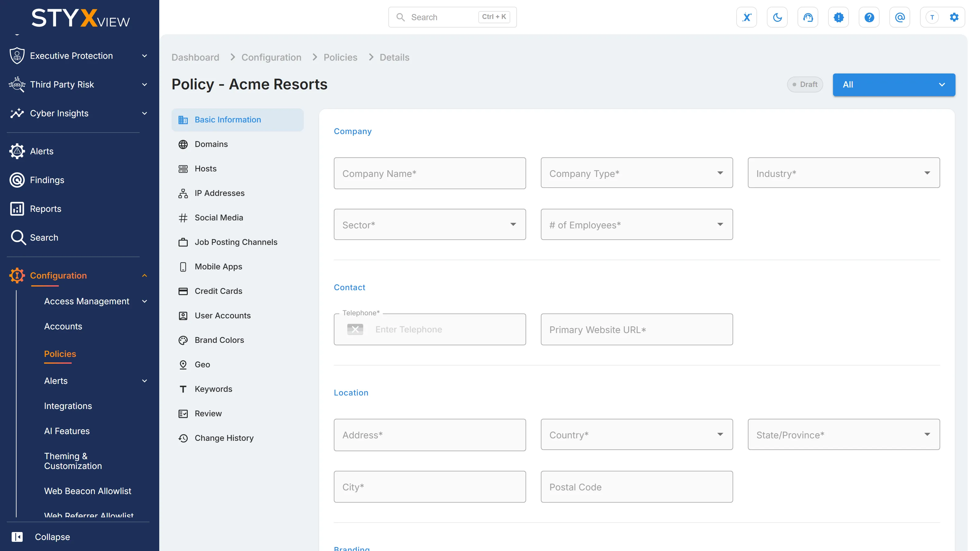Go to Policies breadcrumb

click(x=340, y=58)
